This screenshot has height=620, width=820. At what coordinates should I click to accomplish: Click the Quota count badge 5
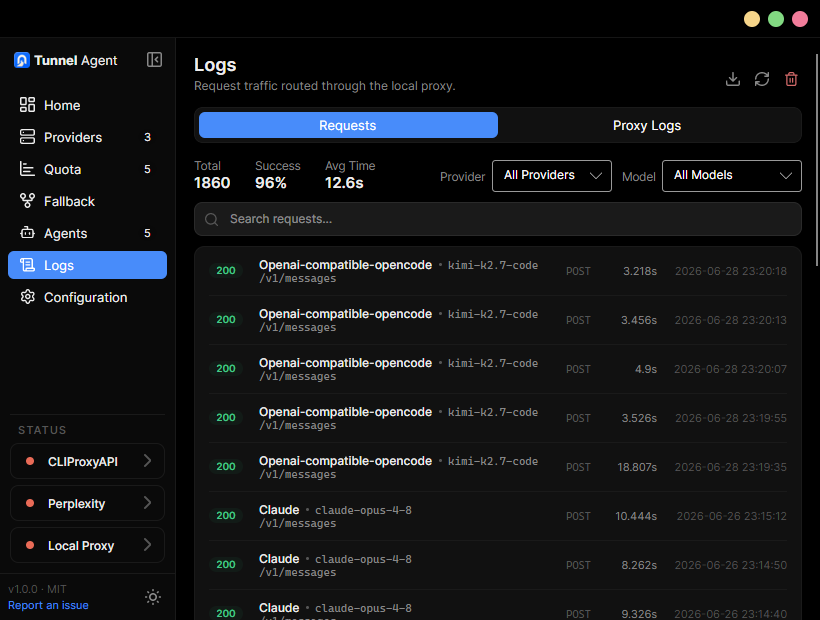tap(147, 169)
